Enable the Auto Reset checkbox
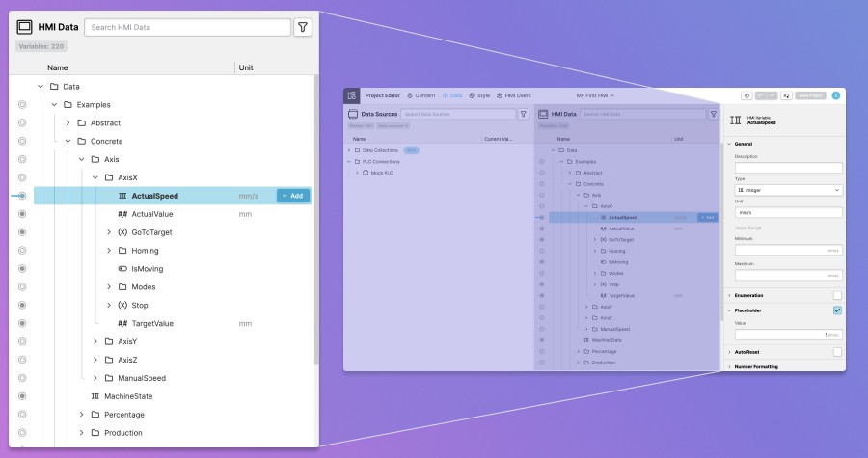The height and width of the screenshot is (458, 868). (837, 352)
